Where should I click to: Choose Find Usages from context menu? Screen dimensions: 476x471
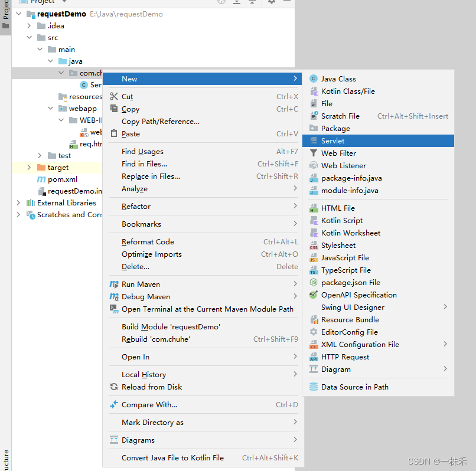pos(203,152)
